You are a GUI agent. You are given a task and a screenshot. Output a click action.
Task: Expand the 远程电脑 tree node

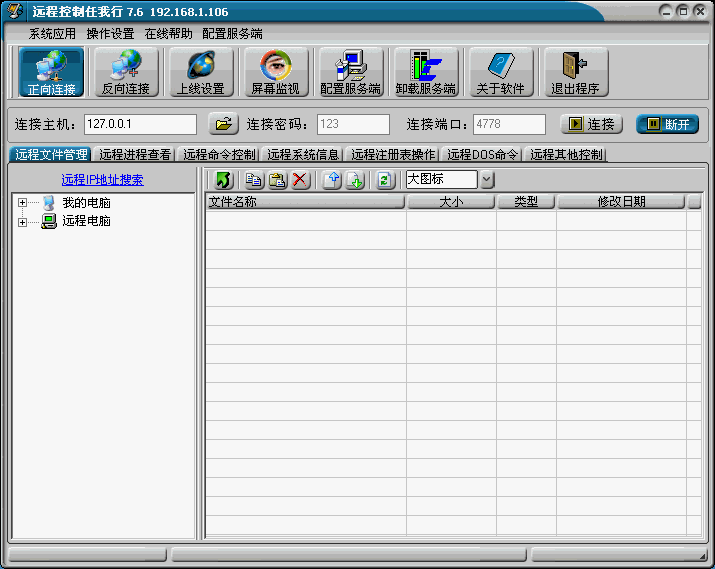point(22,221)
